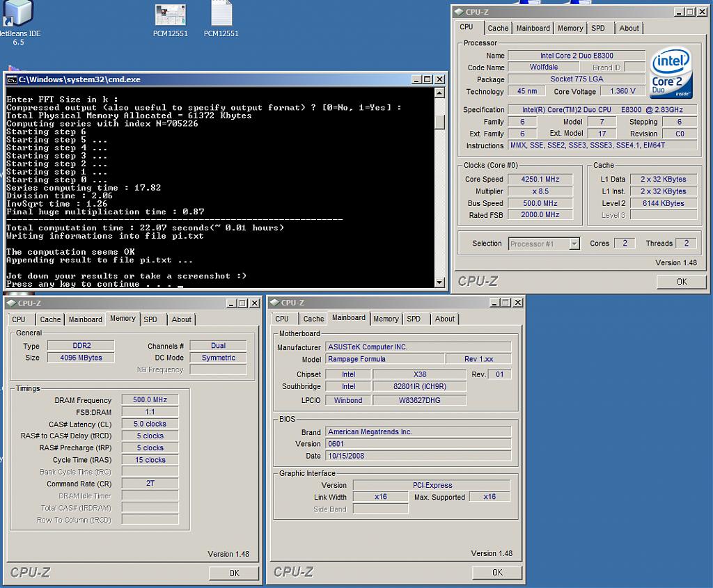Screen dimensions: 713x588
Task: Click the BIOS date '10/15/2008'
Action: coord(418,456)
